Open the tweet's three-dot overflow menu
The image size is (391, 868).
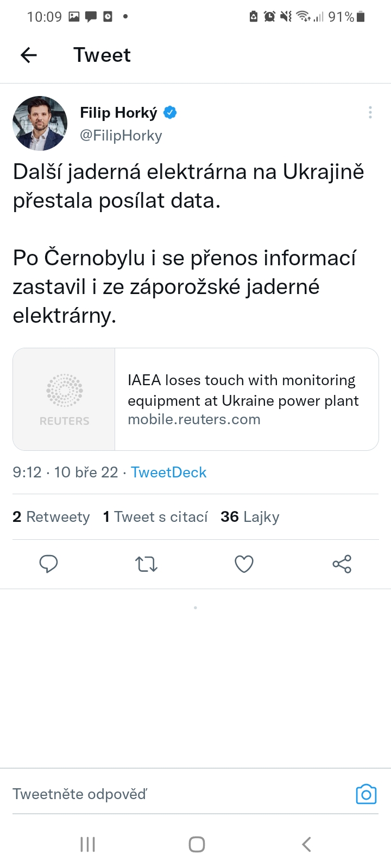point(370,112)
